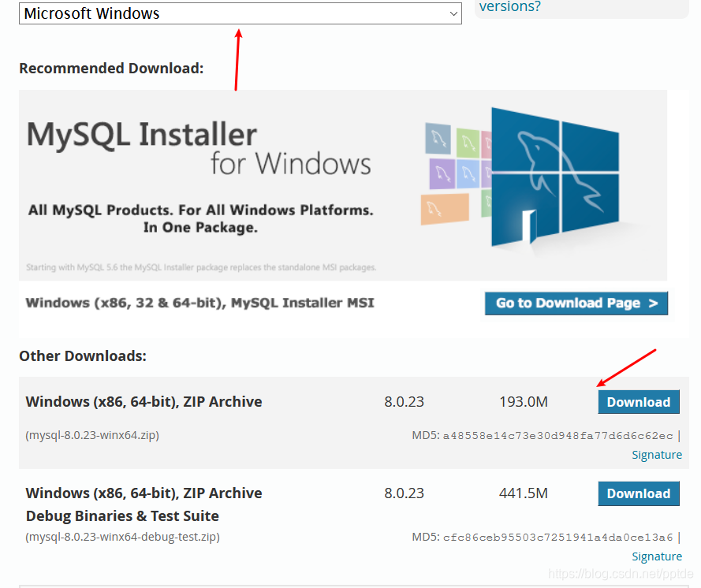Click 'Starting with MySQL 5.6' footnote in banner

[201, 267]
